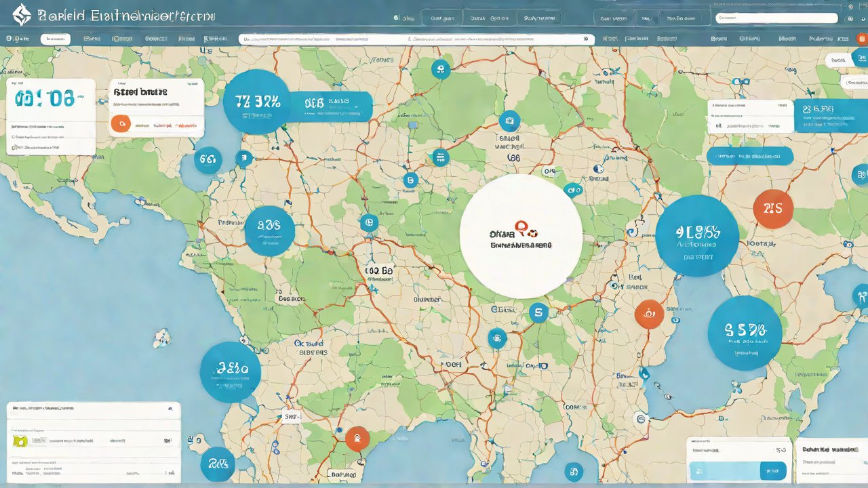Click the orange round icon in left card
The height and width of the screenshot is (488, 868).
pos(120,123)
